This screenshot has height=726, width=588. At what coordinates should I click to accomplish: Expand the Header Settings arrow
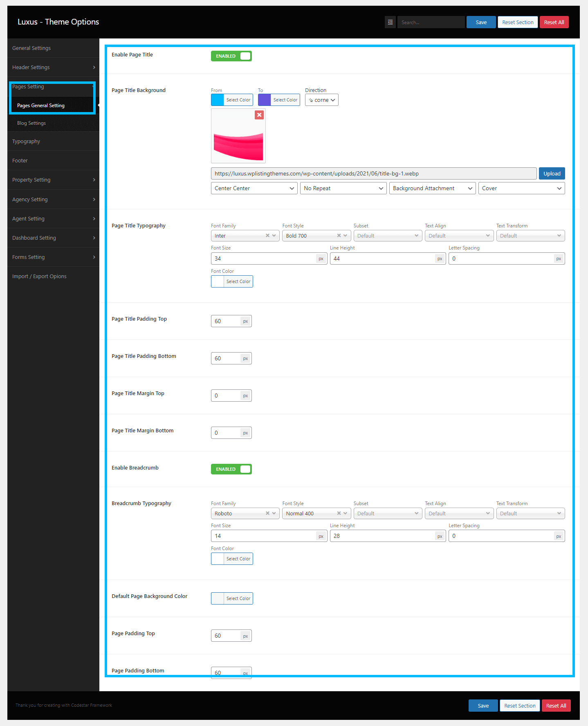click(x=94, y=67)
